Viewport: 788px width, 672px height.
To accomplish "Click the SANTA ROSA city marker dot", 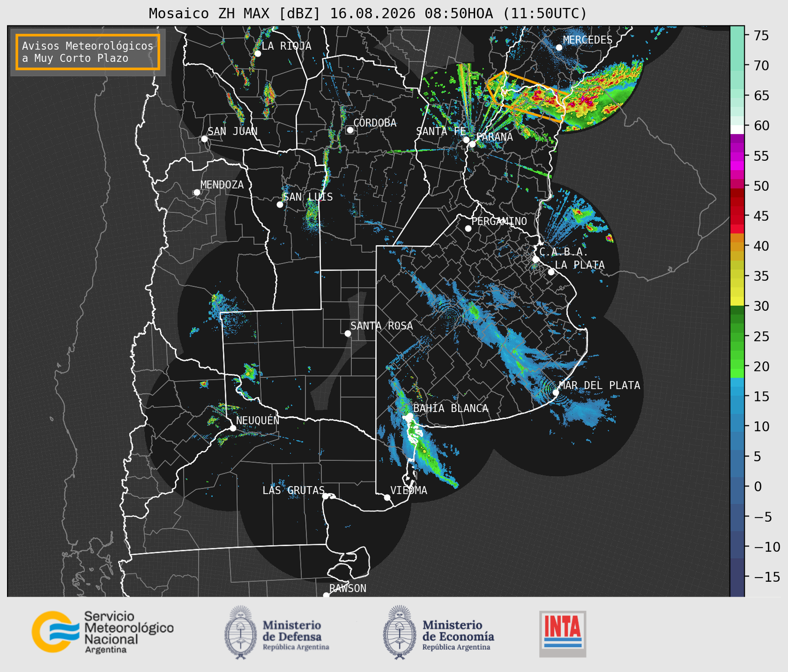I will [x=348, y=333].
